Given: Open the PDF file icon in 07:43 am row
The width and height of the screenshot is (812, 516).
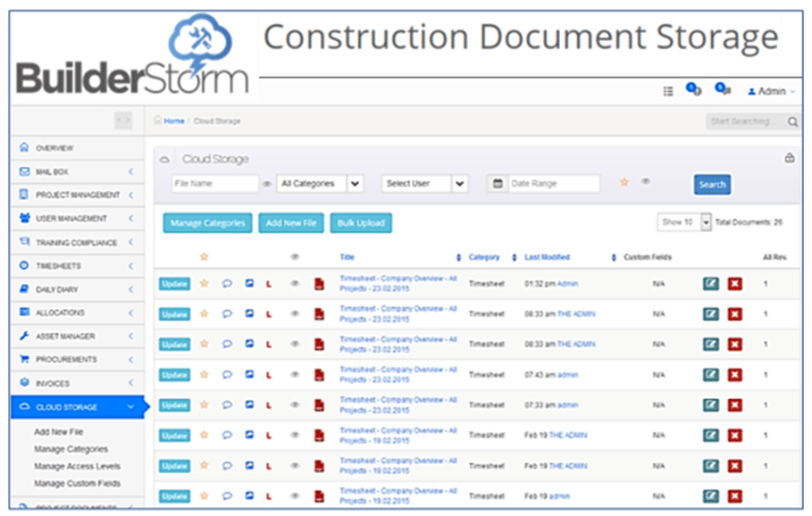Looking at the screenshot, I should [x=320, y=375].
